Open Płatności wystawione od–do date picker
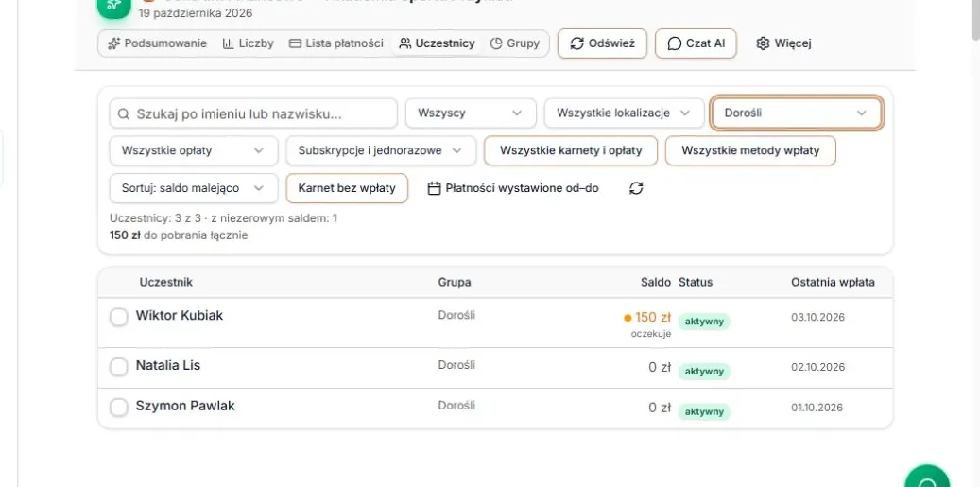Image resolution: width=980 pixels, height=487 pixels. (x=513, y=188)
